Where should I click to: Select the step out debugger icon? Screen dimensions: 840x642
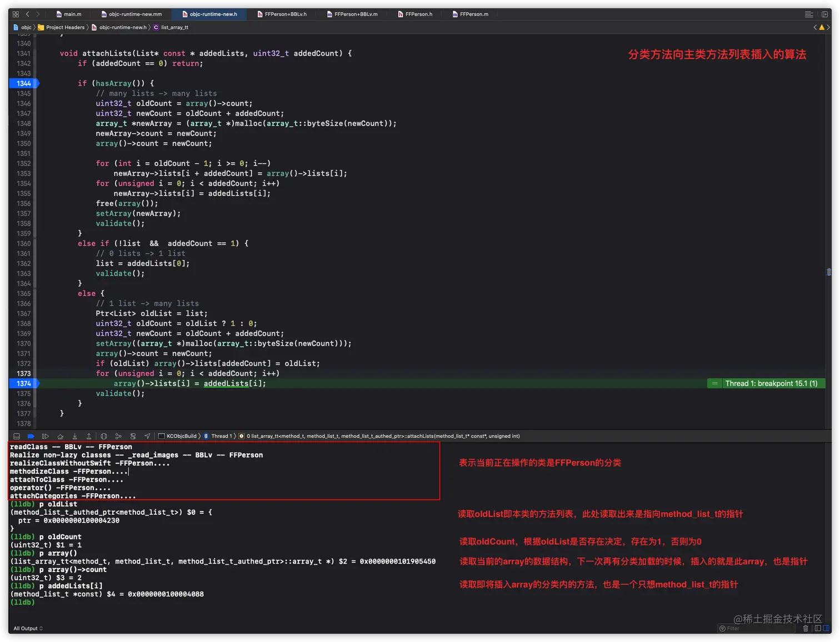click(89, 436)
